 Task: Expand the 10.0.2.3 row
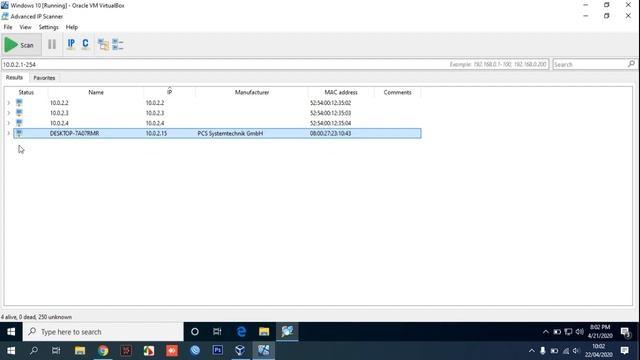click(9, 113)
